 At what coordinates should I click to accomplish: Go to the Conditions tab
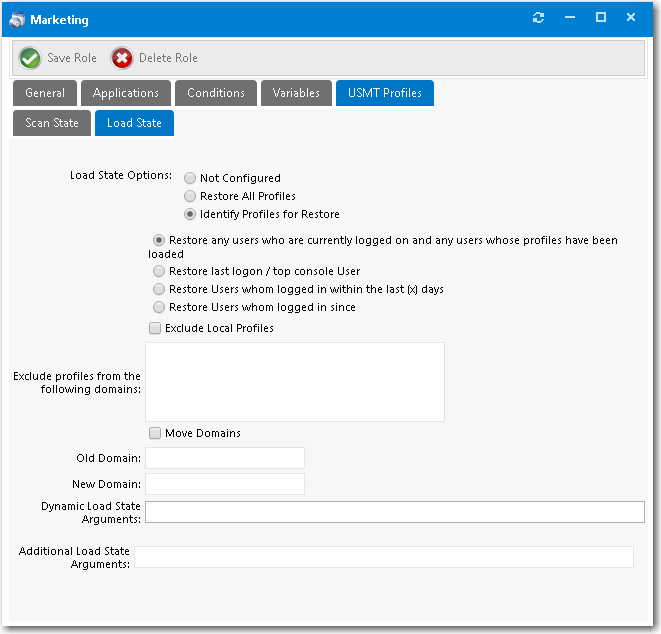coord(215,93)
